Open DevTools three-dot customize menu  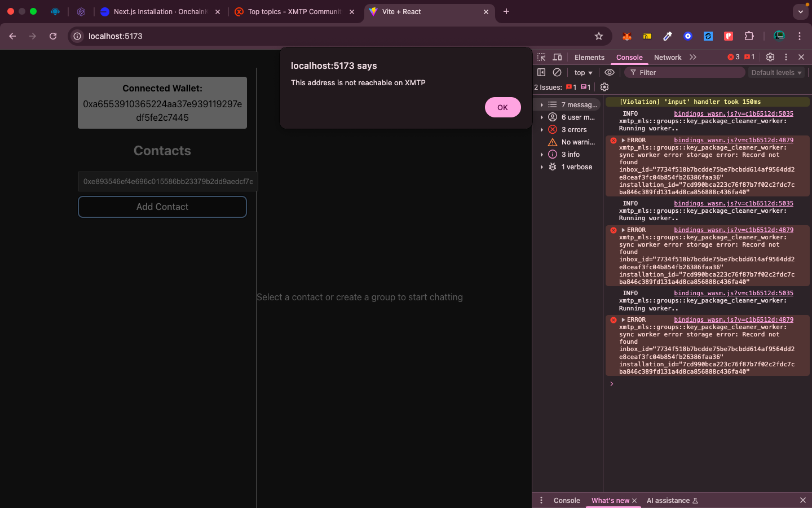click(x=786, y=57)
